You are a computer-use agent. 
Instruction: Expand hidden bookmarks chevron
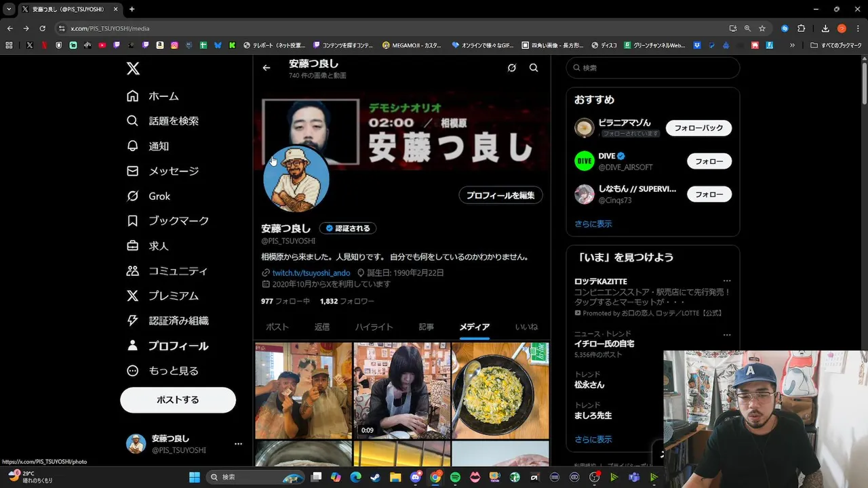(792, 45)
